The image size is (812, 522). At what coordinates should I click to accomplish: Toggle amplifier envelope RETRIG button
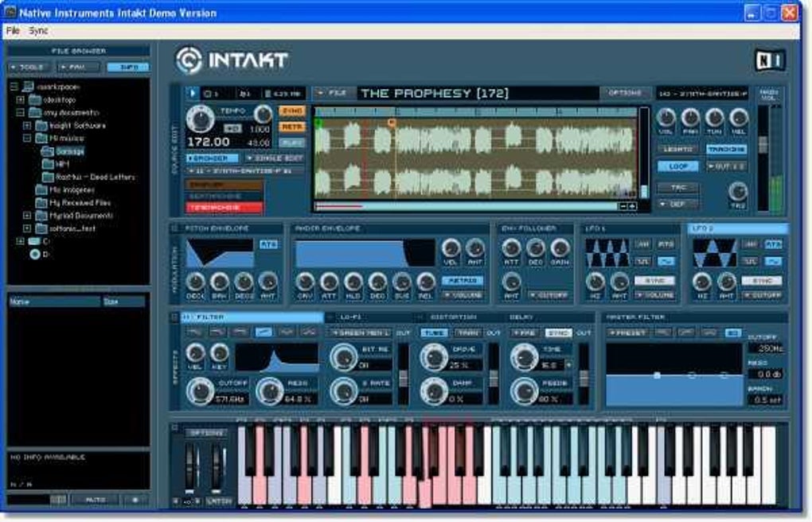point(463,280)
